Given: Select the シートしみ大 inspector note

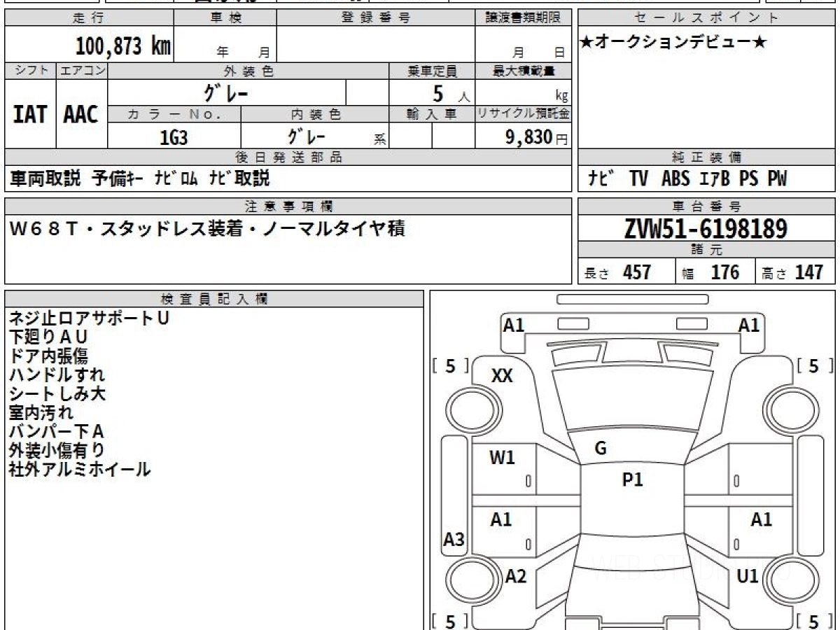Looking at the screenshot, I should (x=57, y=394).
